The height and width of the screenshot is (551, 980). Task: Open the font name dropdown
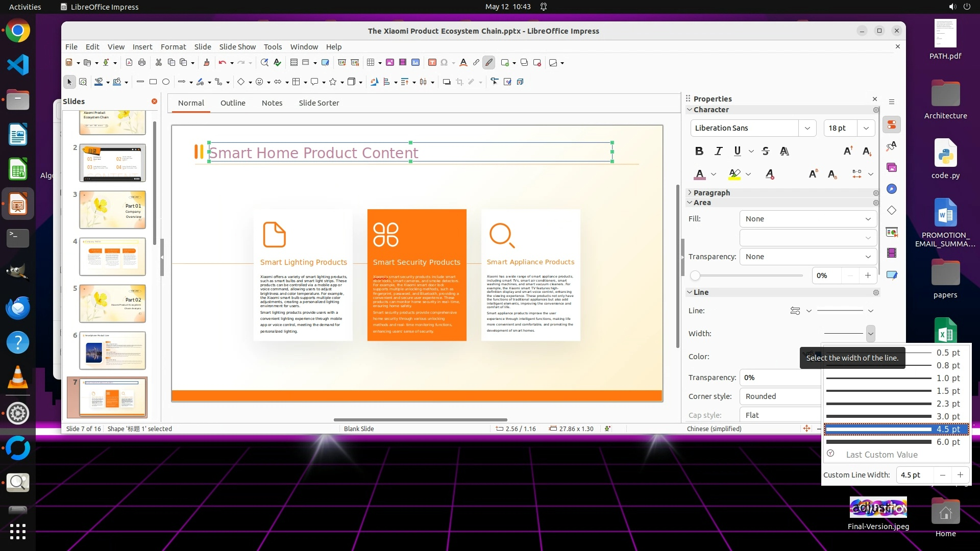point(807,128)
